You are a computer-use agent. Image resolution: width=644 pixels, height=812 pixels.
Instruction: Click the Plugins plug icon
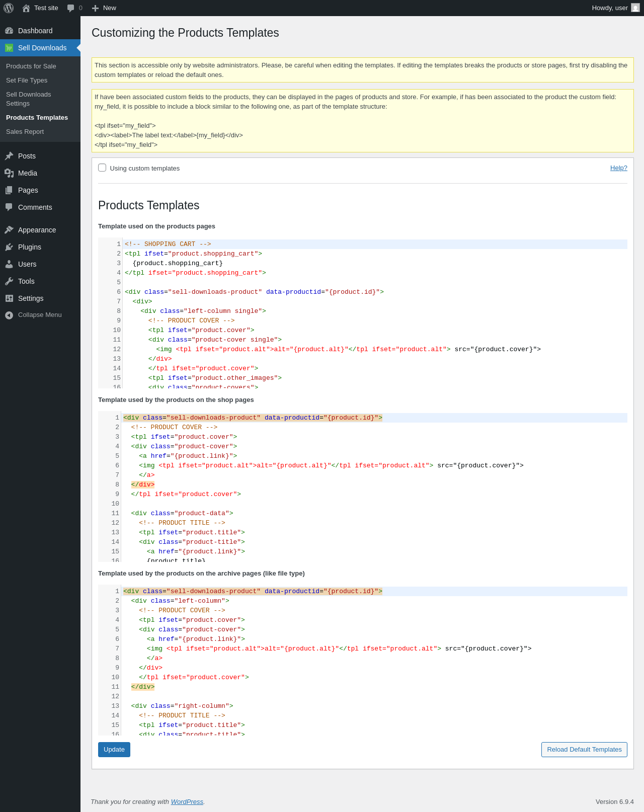point(9,247)
